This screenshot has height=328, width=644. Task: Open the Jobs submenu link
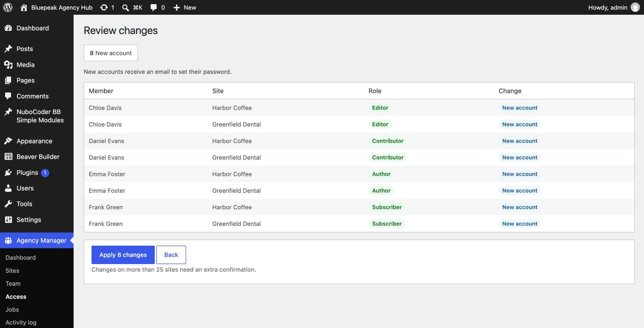click(x=12, y=310)
